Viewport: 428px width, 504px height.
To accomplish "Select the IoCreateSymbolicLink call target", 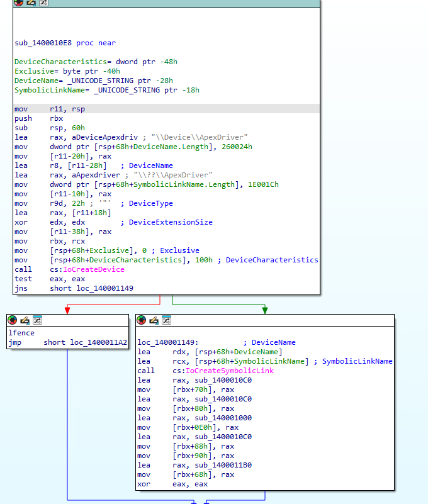I will (x=215, y=371).
